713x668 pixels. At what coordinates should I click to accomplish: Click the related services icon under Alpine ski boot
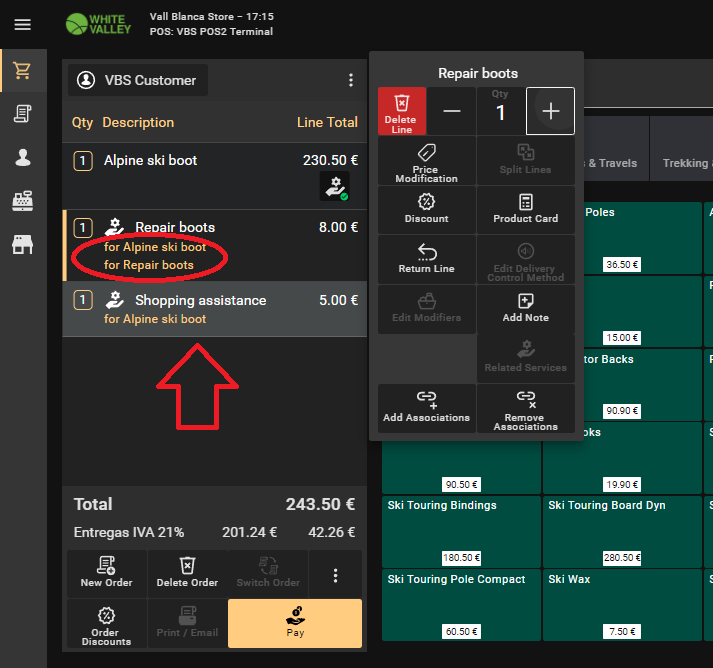[334, 186]
